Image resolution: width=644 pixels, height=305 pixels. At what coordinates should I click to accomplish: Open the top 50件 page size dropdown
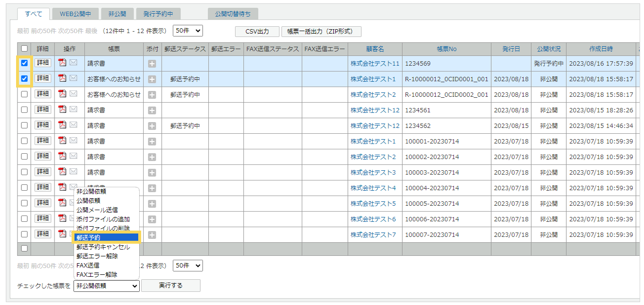click(187, 30)
